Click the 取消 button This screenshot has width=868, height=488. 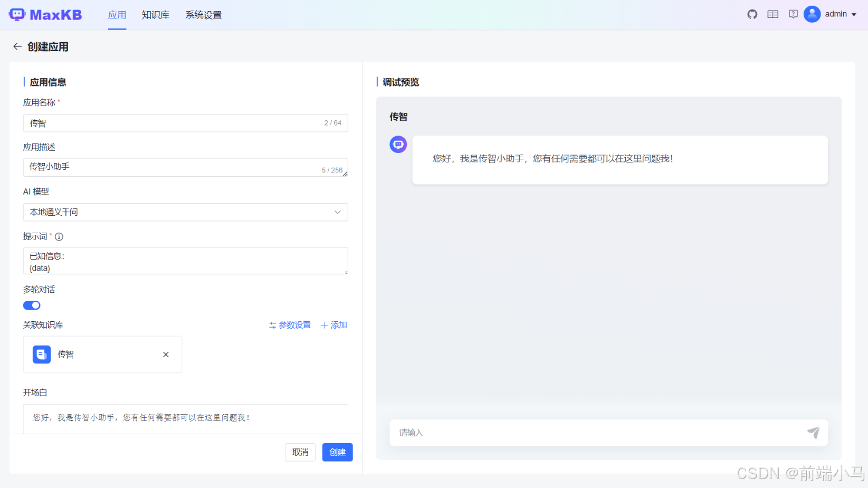(x=300, y=452)
